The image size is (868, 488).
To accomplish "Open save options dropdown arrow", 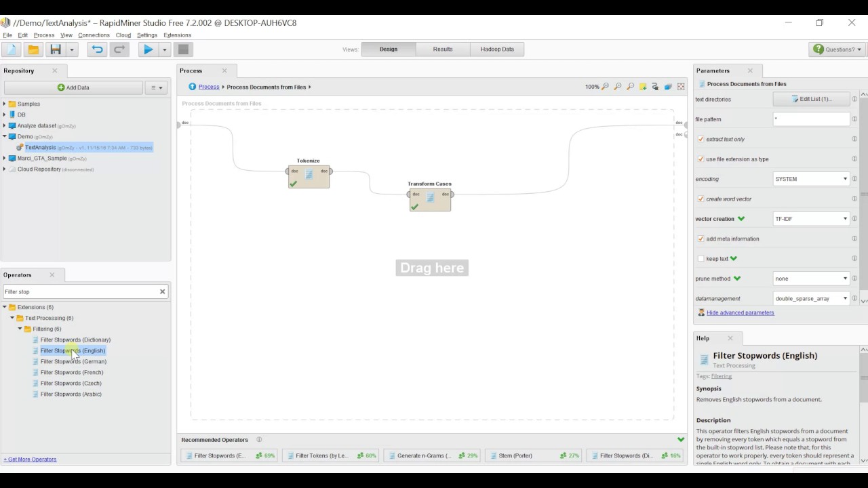I will coord(72,49).
